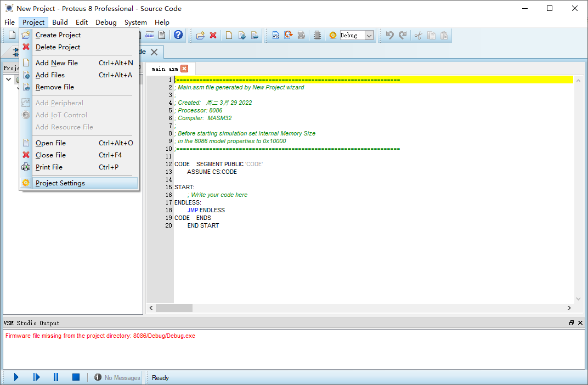Start simulation with the Play button
The image size is (588, 385).
coord(15,377)
